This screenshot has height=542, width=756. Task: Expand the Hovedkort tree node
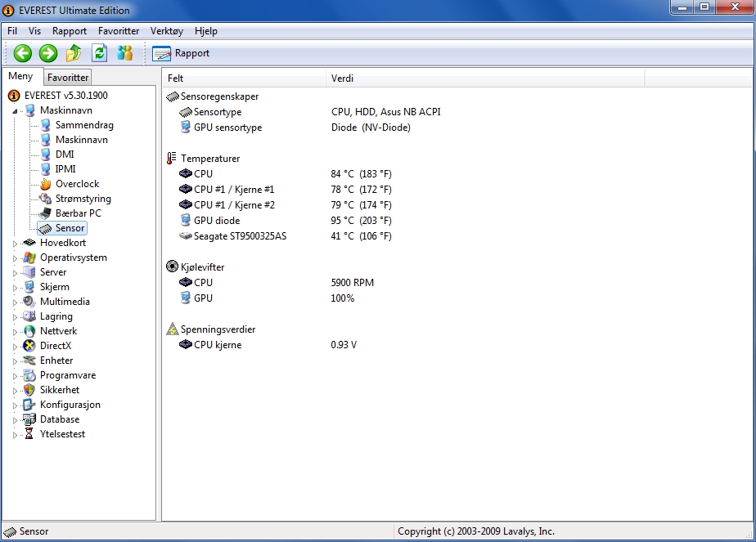(x=15, y=244)
